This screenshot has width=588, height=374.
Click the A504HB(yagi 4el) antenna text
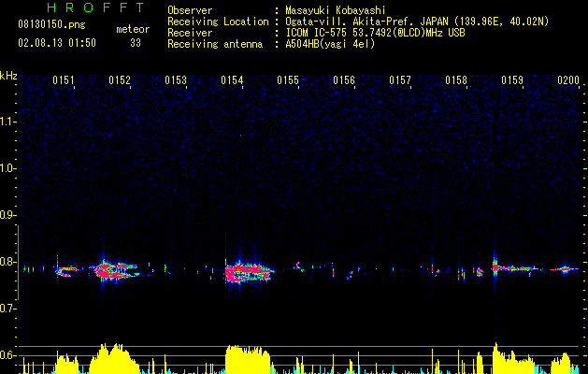(330, 44)
